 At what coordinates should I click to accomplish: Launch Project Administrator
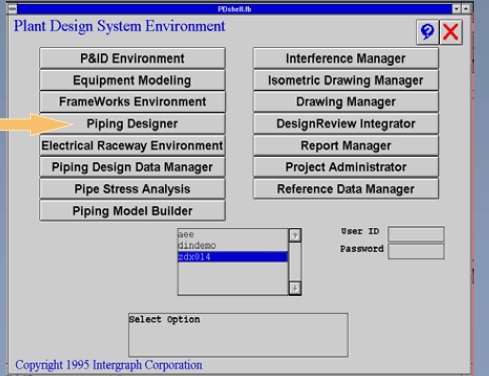(x=346, y=167)
